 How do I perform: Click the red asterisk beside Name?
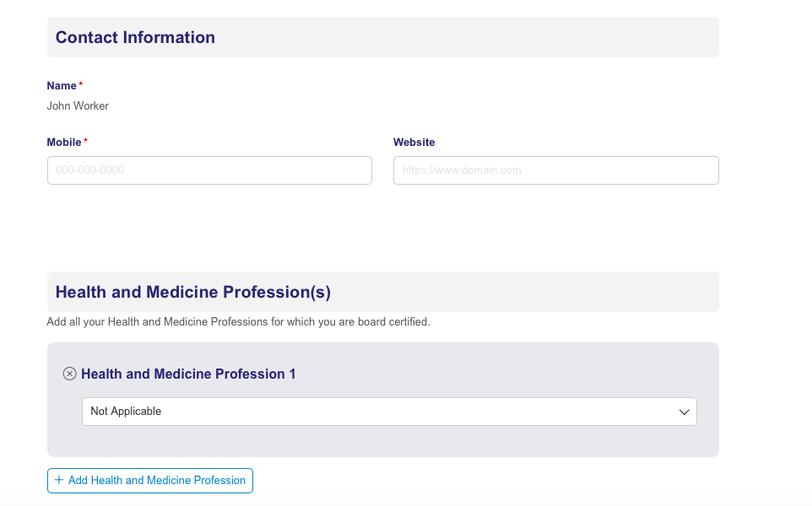click(81, 83)
